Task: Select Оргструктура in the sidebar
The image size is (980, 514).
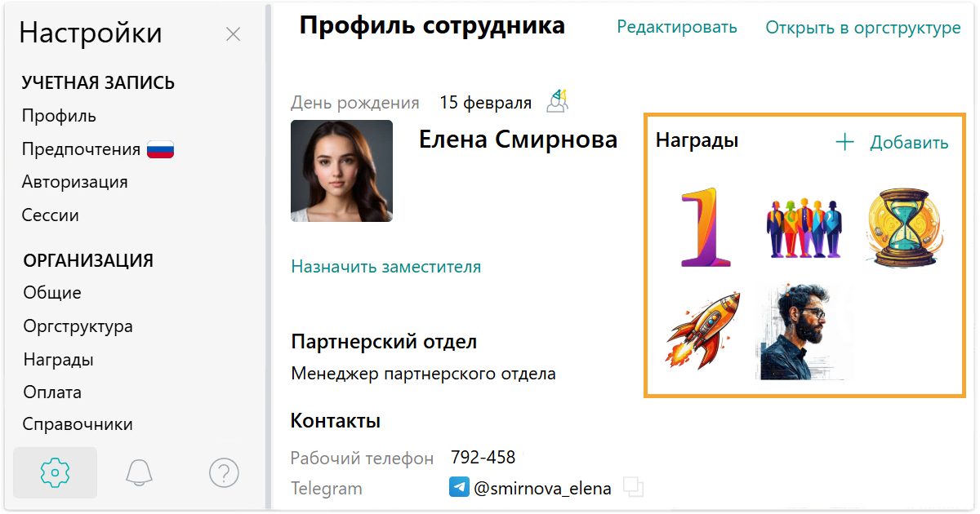Action: pos(78,326)
